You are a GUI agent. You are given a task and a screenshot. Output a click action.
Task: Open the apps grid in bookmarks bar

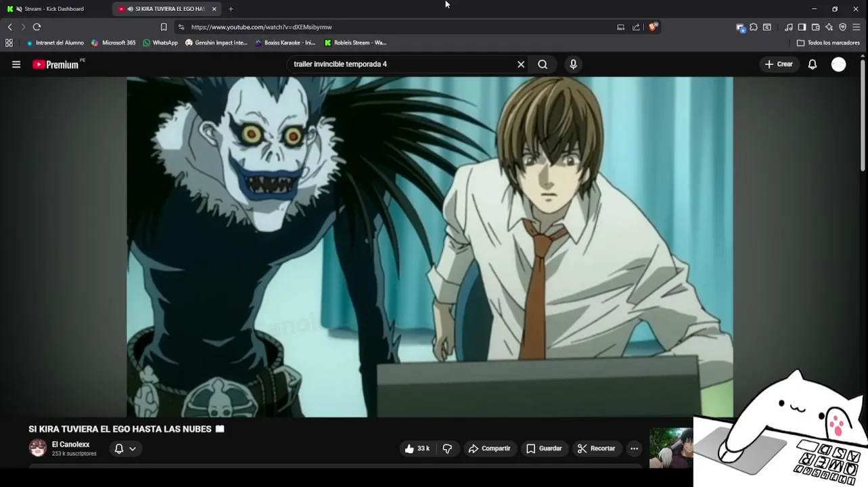pyautogui.click(x=9, y=43)
